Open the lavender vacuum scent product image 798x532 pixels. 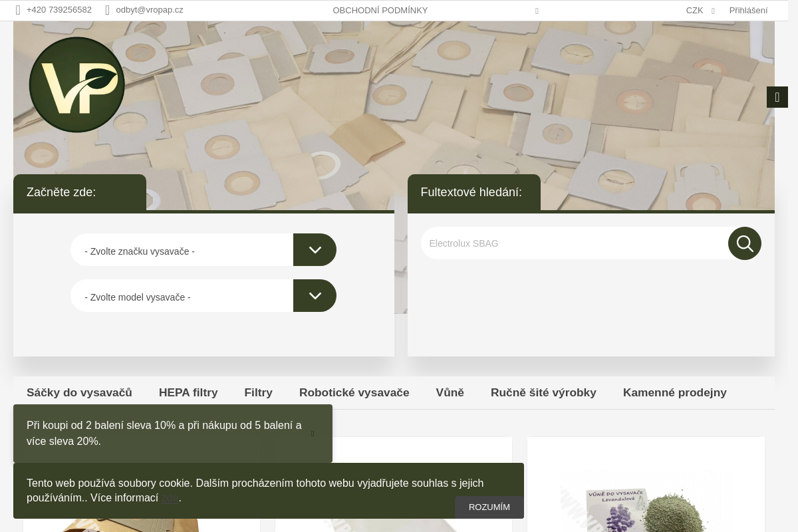[645, 501]
